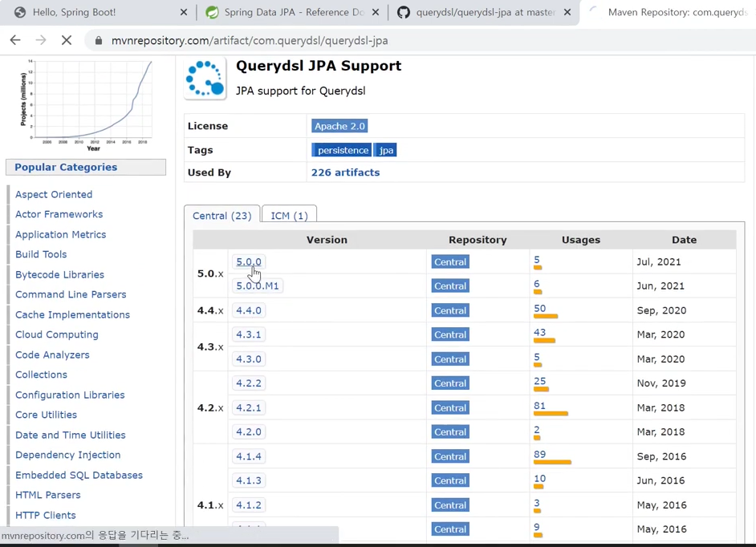Screen dimensions: 756x547
Task: Open the 25 usages link for 4.2.2
Action: click(539, 381)
